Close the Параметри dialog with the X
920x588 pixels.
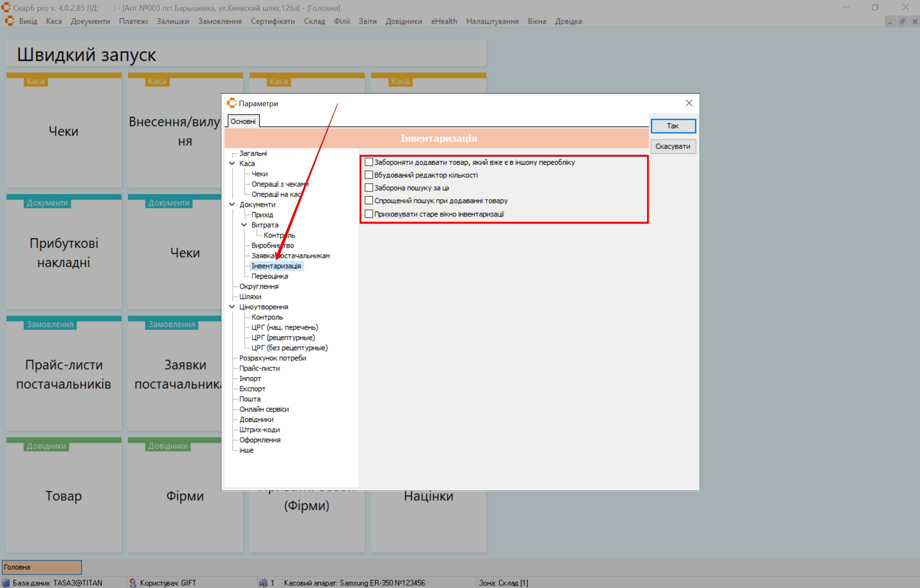(x=688, y=103)
